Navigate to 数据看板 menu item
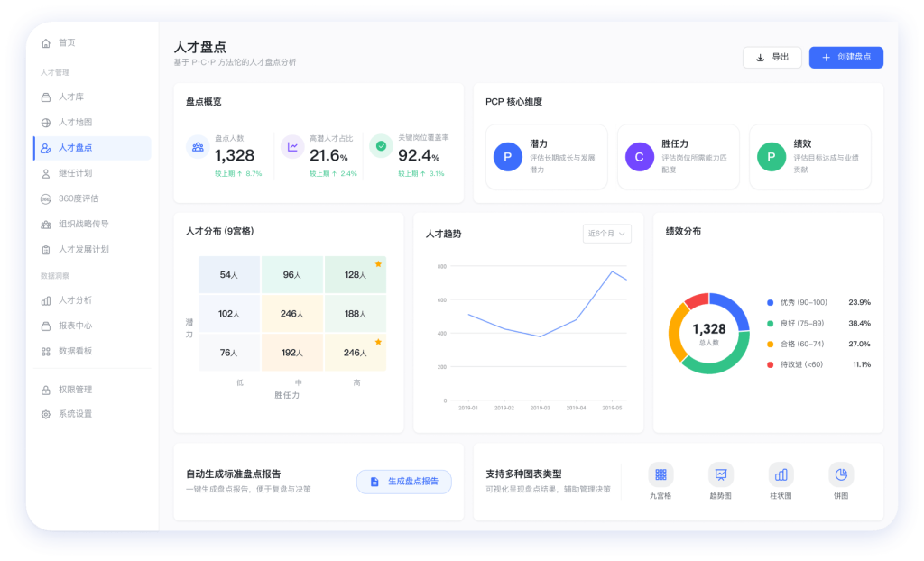 92,351
